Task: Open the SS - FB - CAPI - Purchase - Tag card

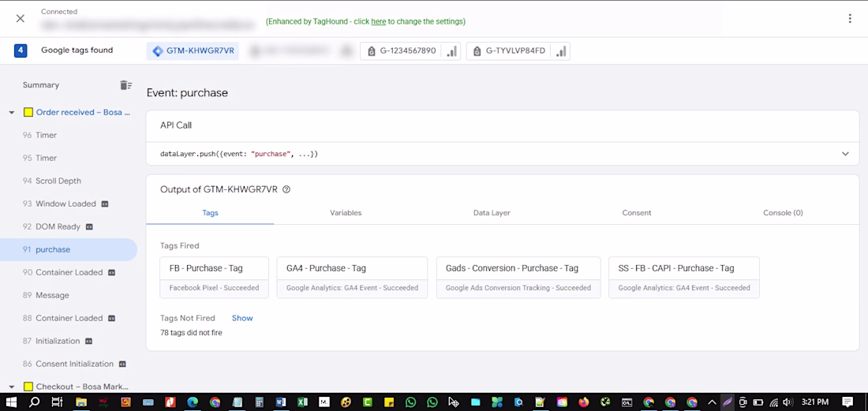Action: (x=683, y=278)
